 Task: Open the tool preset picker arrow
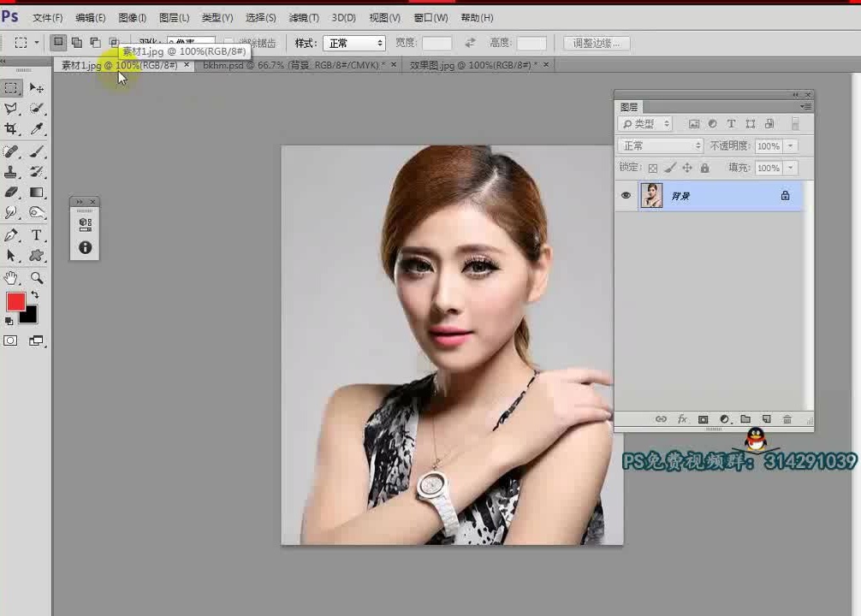coord(37,42)
